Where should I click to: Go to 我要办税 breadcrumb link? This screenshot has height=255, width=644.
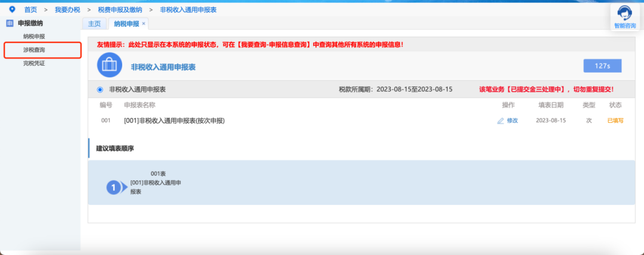click(x=67, y=10)
